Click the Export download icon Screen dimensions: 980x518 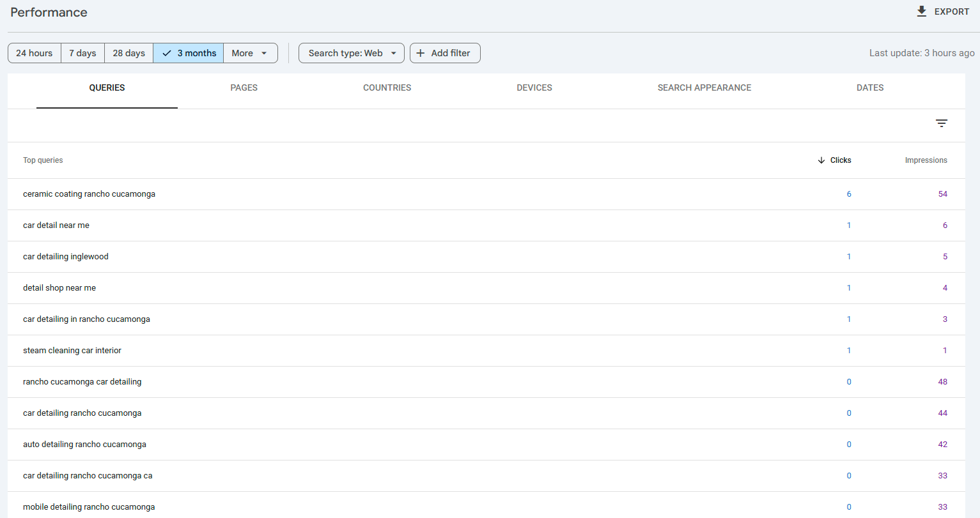point(921,11)
